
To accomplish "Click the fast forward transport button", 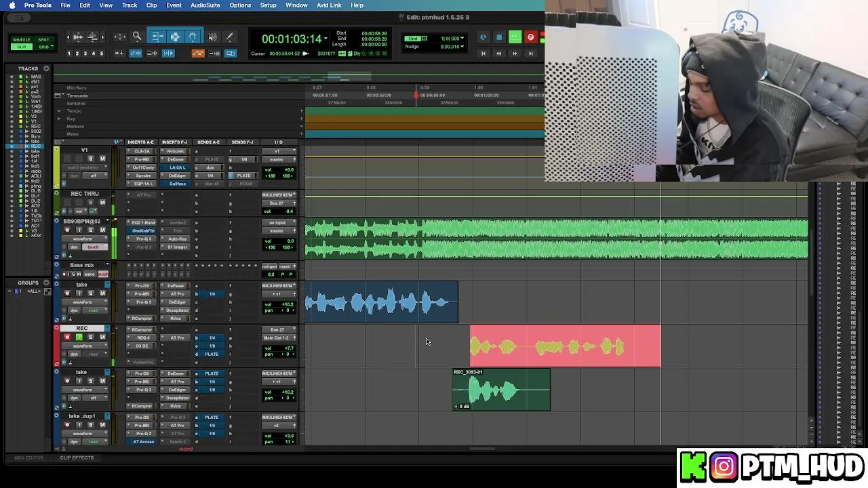I will (515, 53).
